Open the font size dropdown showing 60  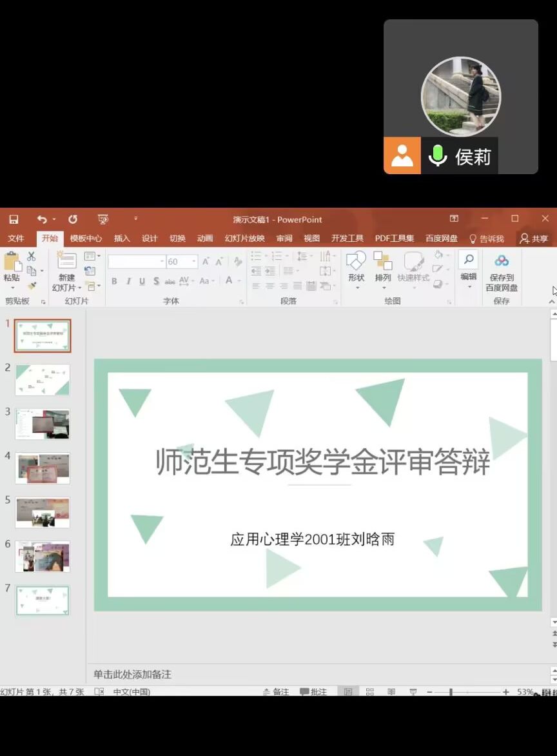(194, 262)
